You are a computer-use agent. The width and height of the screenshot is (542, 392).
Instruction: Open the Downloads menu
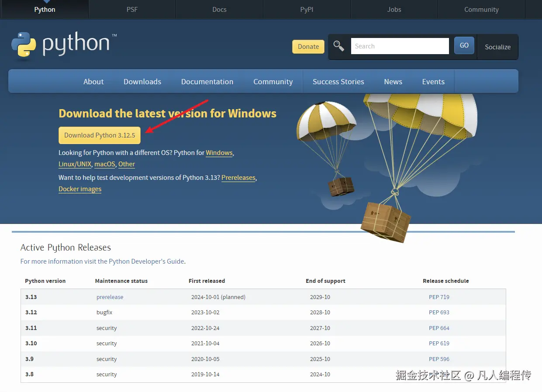point(142,82)
